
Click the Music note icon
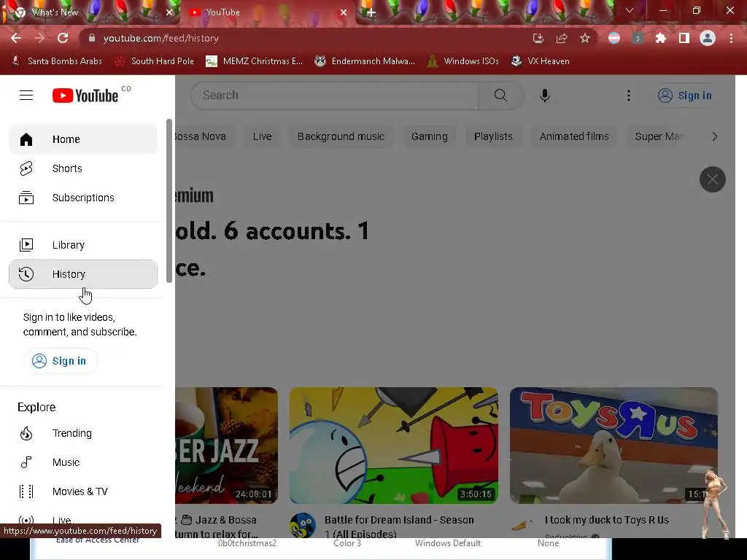[26, 462]
